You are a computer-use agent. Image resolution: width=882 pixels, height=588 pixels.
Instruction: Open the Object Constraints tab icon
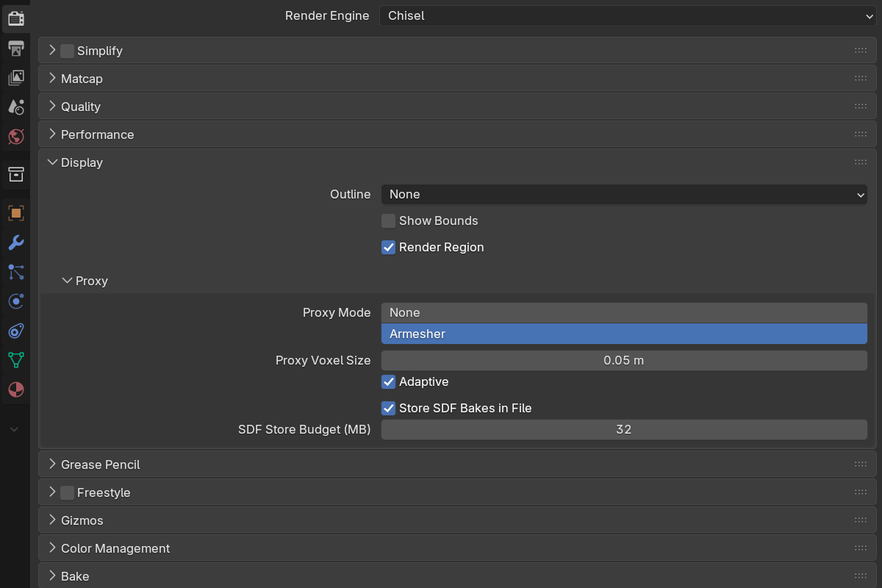pyautogui.click(x=15, y=331)
